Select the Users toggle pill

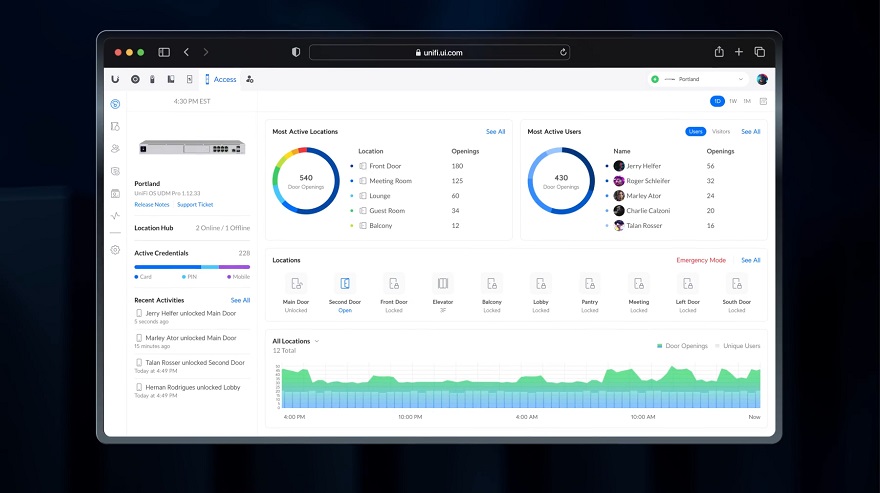[695, 131]
